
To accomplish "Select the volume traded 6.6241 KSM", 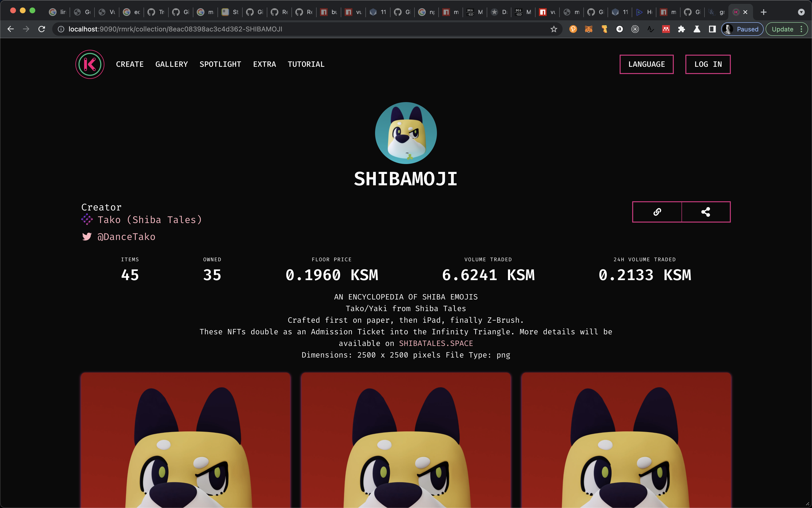I will point(488,275).
